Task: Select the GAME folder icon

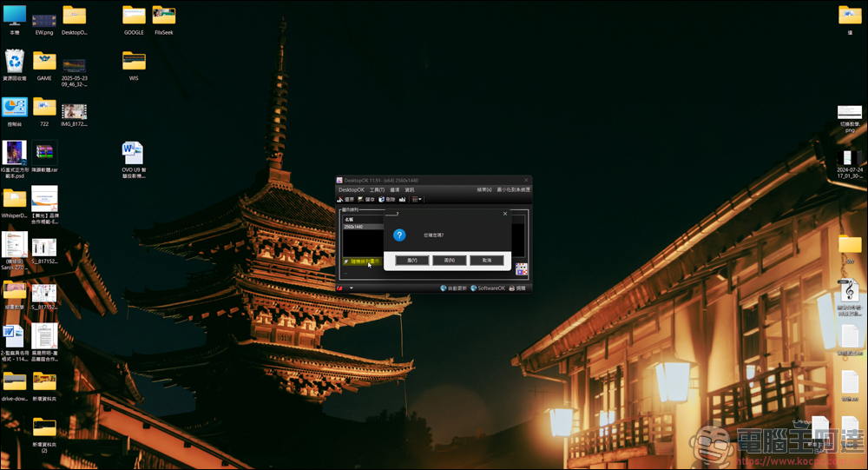Action: (x=44, y=65)
